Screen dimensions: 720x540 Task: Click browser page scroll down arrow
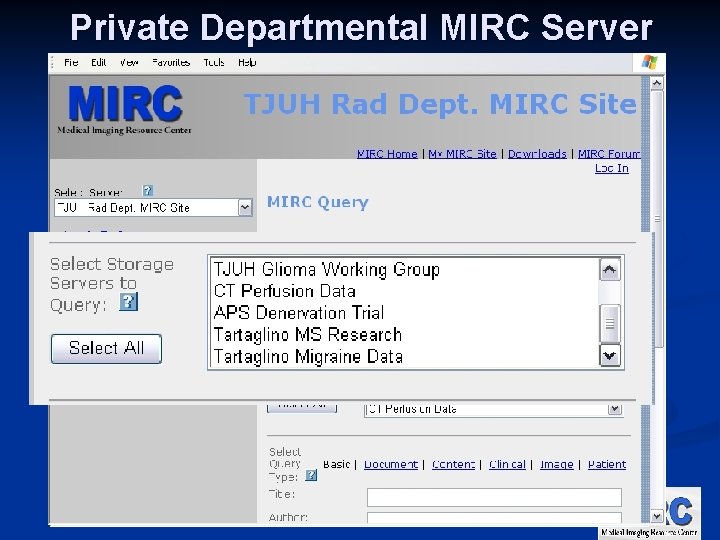pyautogui.click(x=657, y=516)
